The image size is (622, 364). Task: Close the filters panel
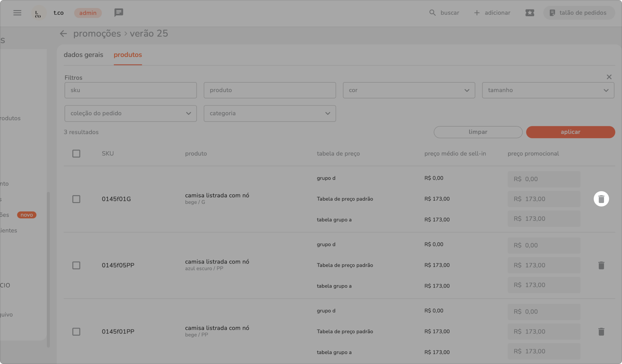point(609,77)
